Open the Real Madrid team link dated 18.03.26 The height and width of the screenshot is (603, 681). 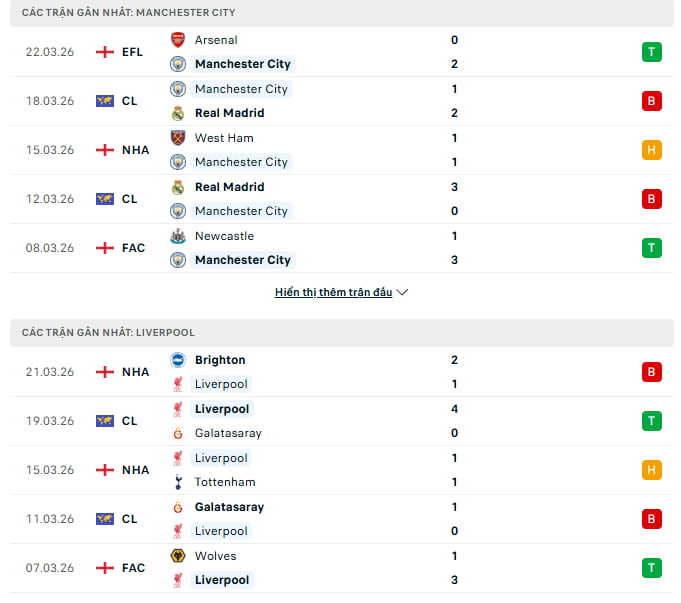click(x=229, y=113)
